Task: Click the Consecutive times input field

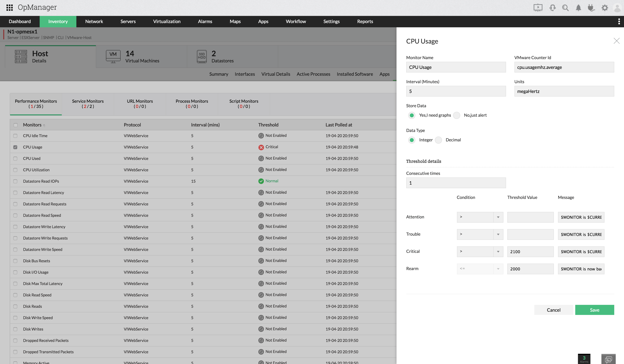Action: coord(456,183)
